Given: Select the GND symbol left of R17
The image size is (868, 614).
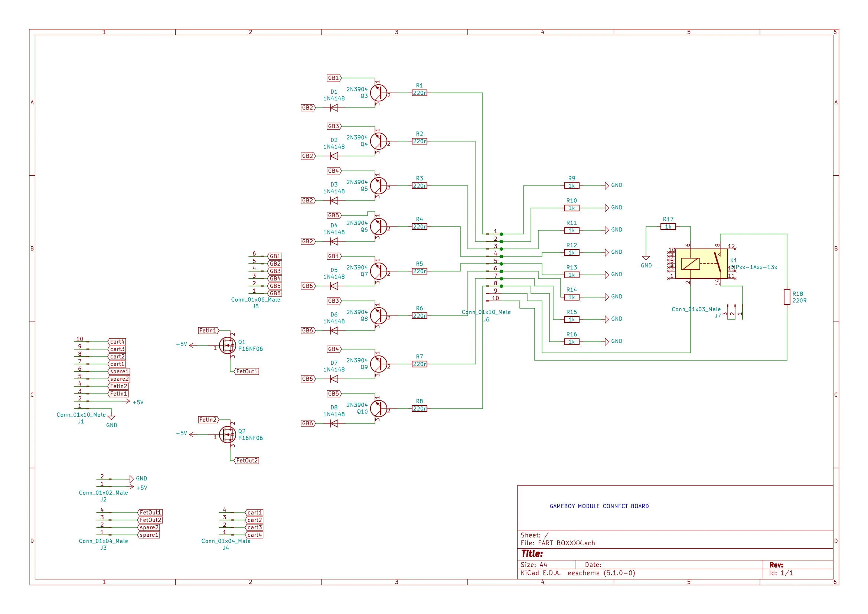Looking at the screenshot, I should click(x=646, y=258).
